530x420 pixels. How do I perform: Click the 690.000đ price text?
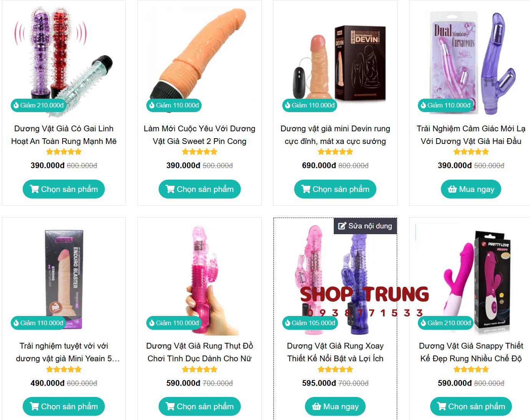(x=319, y=165)
